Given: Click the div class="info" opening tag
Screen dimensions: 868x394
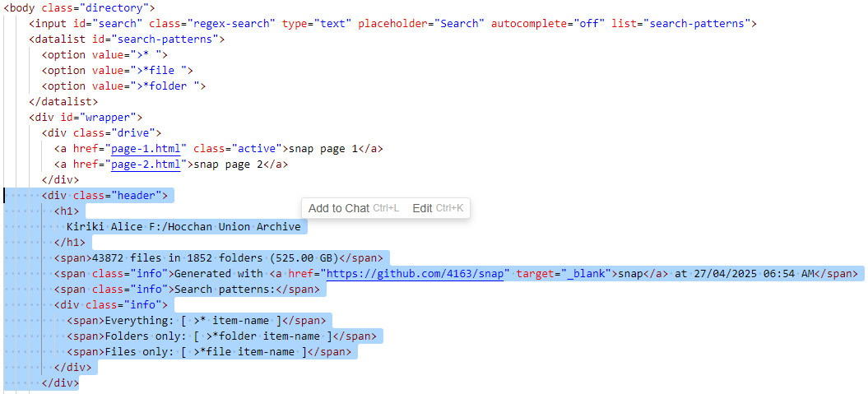Looking at the screenshot, I should click(x=111, y=304).
